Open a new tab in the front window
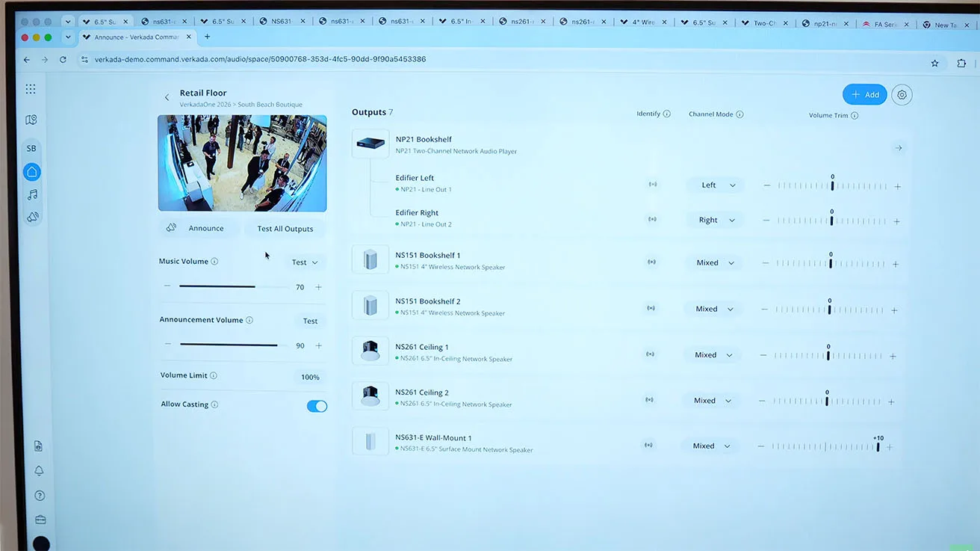980x551 pixels. (207, 37)
